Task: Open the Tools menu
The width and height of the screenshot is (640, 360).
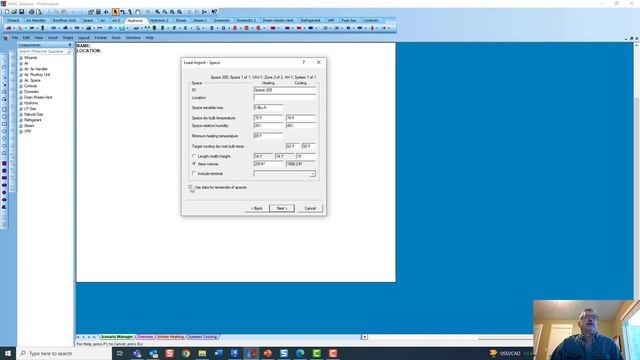Action: coord(116,38)
